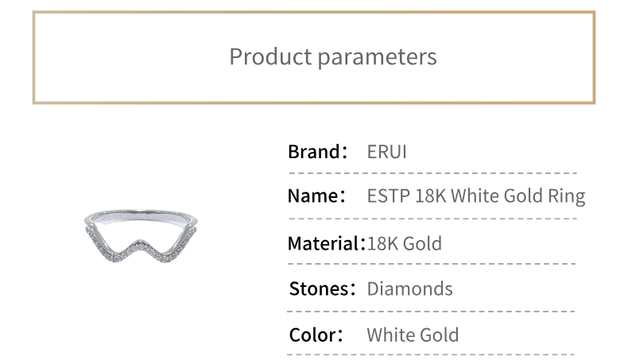The image size is (628, 364).
Task: Click the dashed divider below Stones row
Action: coord(431,311)
